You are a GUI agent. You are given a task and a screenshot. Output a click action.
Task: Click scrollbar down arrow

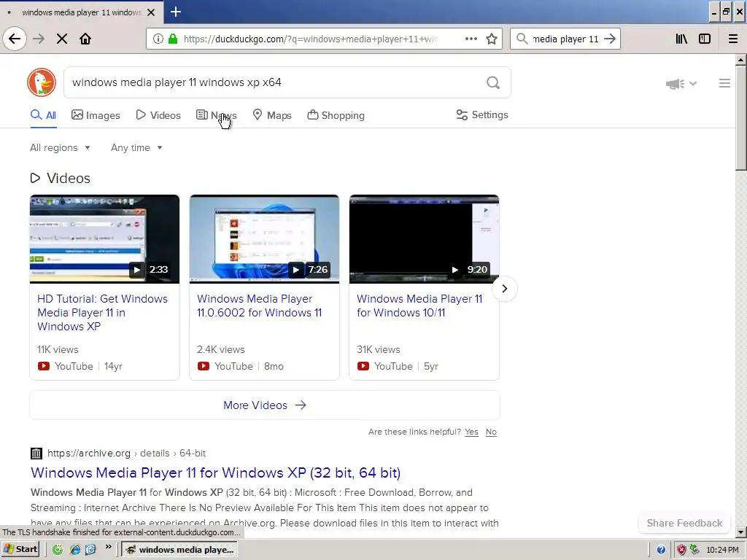(x=740, y=532)
